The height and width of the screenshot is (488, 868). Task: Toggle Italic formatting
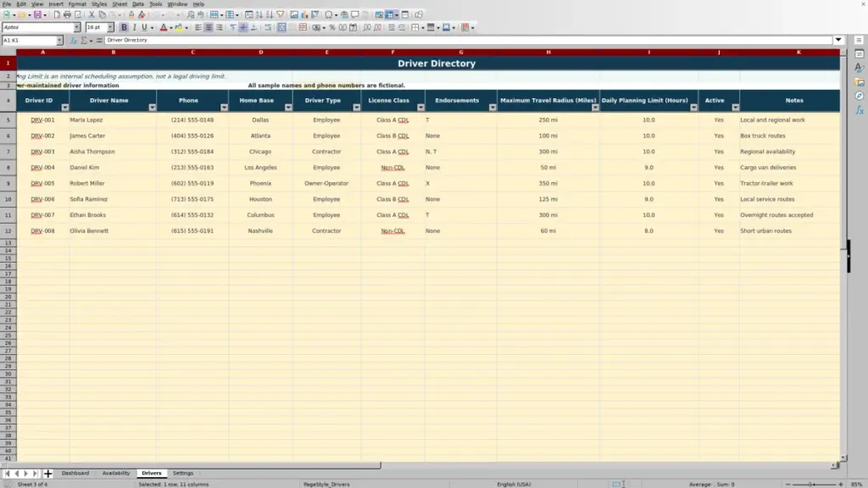(x=135, y=28)
